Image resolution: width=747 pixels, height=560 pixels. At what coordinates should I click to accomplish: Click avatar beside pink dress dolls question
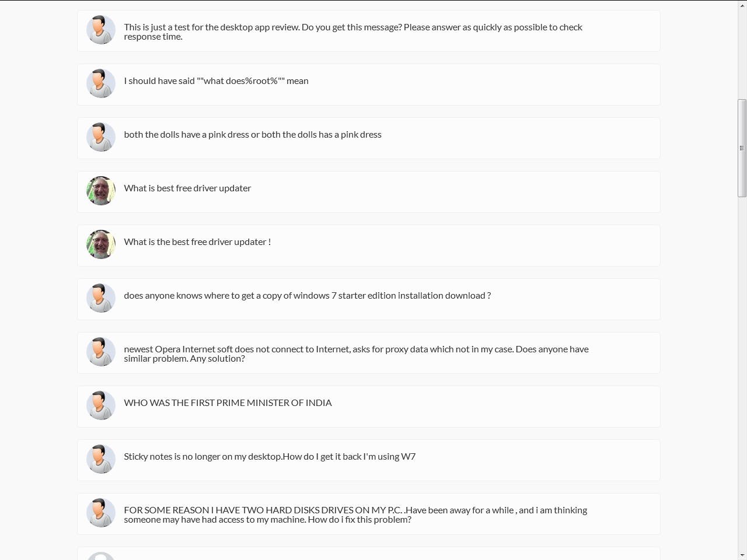[101, 137]
